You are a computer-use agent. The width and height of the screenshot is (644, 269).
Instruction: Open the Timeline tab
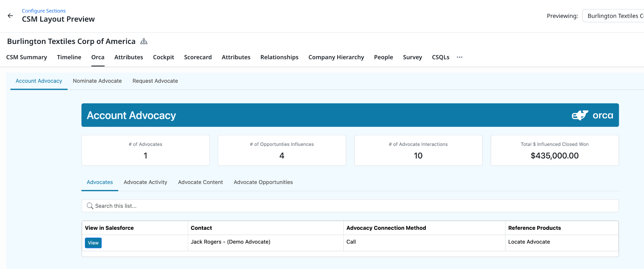click(69, 57)
